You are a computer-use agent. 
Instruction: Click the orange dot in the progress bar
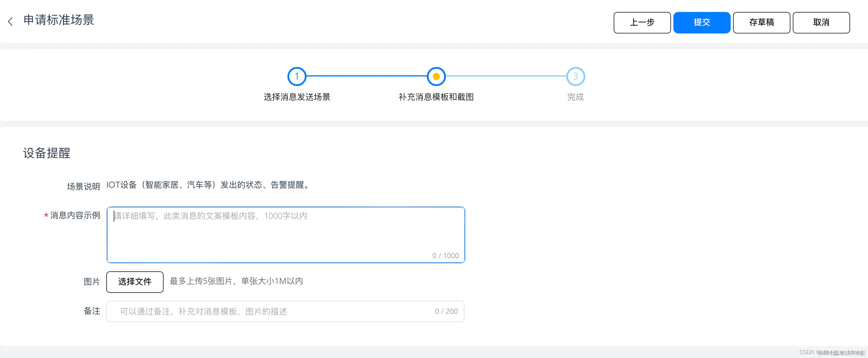[436, 76]
